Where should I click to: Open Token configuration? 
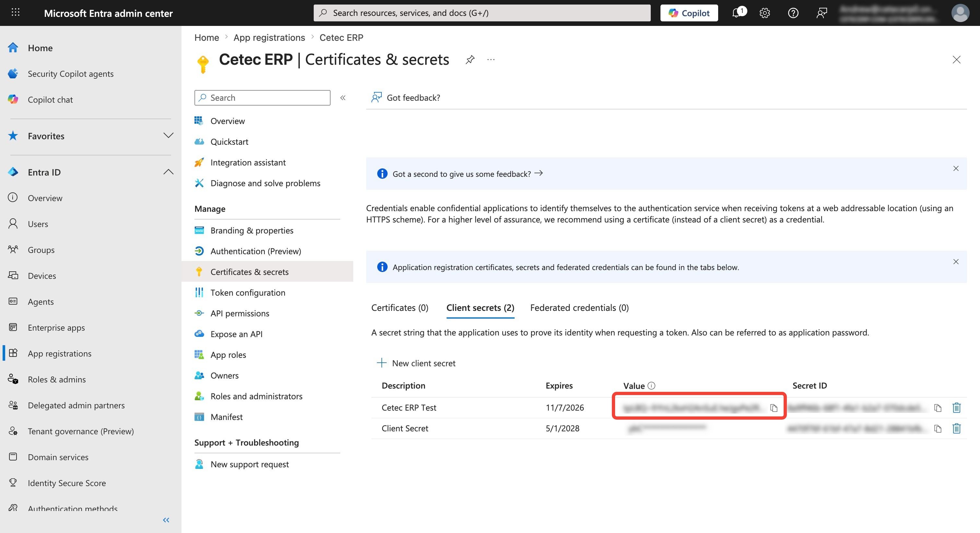[248, 293]
